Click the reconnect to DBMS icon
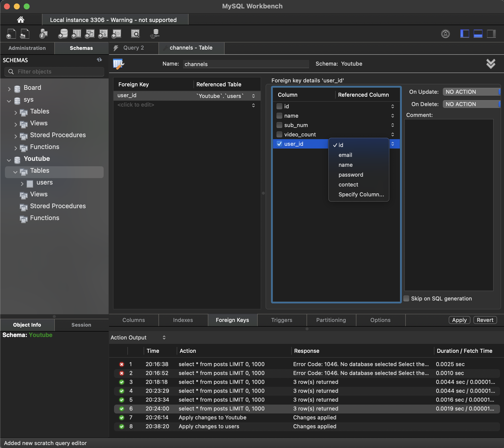Image resolution: width=504 pixels, height=448 pixels. (x=155, y=34)
